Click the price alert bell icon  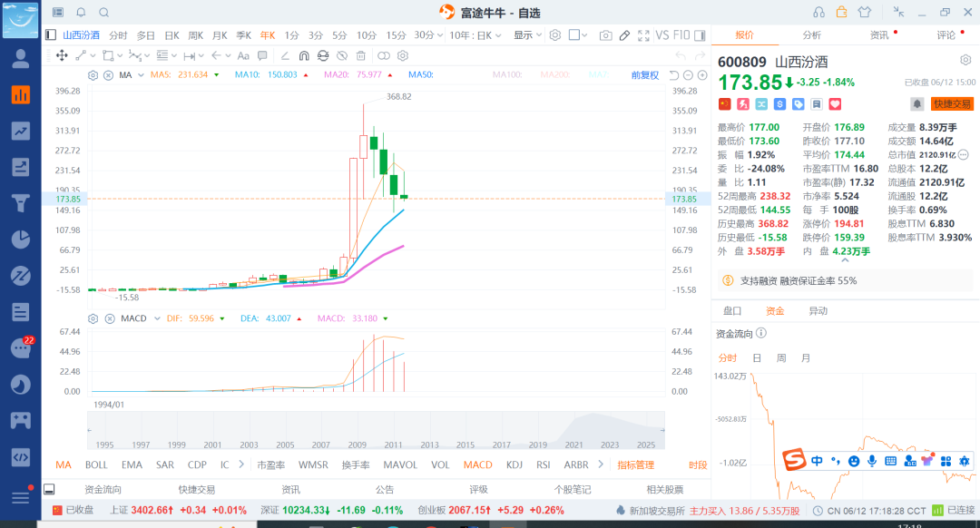pos(916,104)
